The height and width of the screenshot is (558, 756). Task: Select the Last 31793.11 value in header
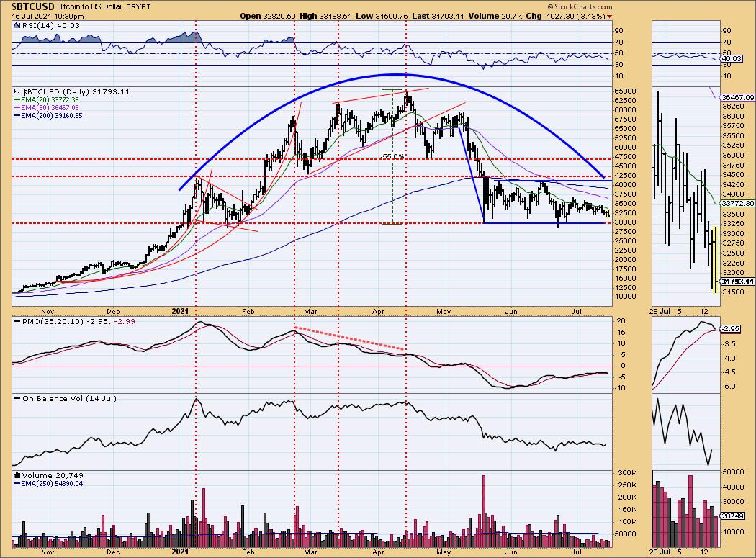[438, 17]
